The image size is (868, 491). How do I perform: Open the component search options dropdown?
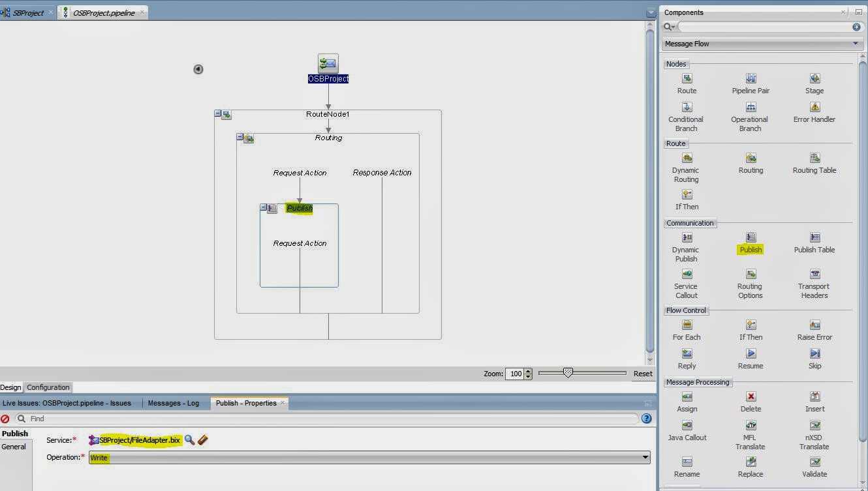[x=669, y=27]
